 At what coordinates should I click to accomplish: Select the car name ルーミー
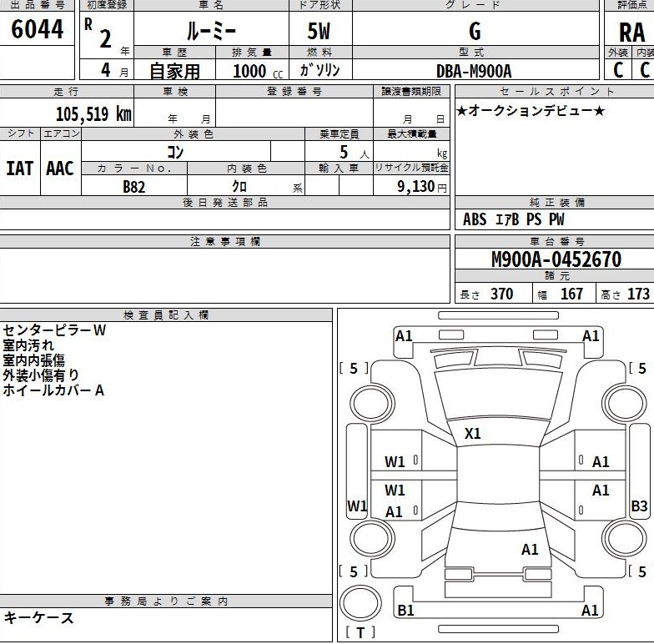[211, 30]
